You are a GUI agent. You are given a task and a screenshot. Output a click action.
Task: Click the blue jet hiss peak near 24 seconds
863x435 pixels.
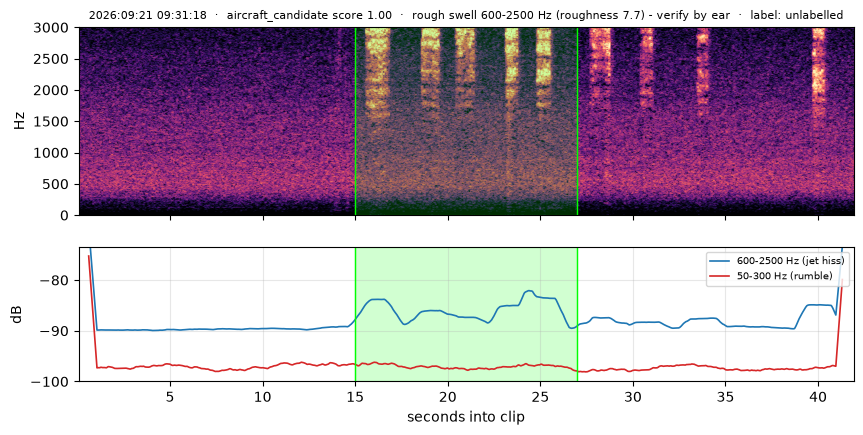[529, 291]
